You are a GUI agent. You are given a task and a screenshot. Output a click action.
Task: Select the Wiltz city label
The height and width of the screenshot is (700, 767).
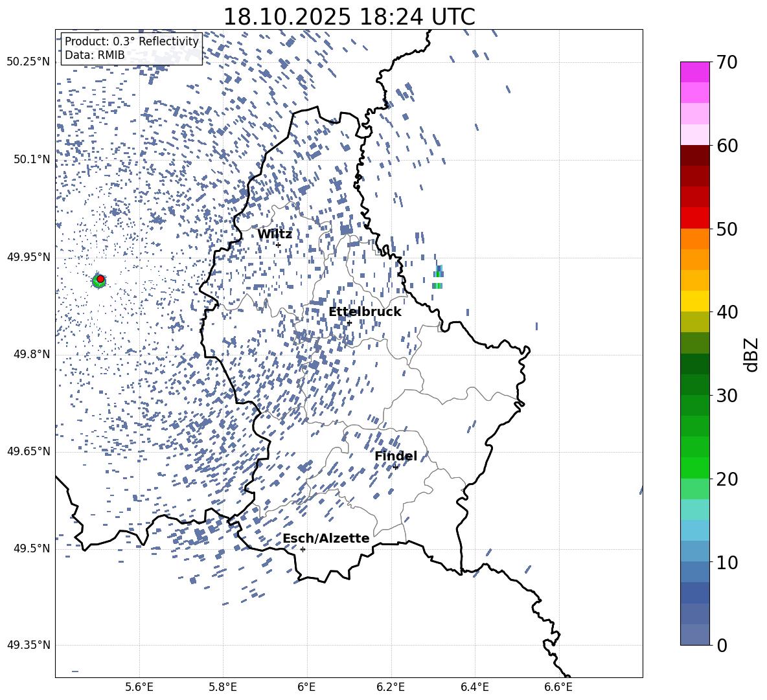coord(275,234)
